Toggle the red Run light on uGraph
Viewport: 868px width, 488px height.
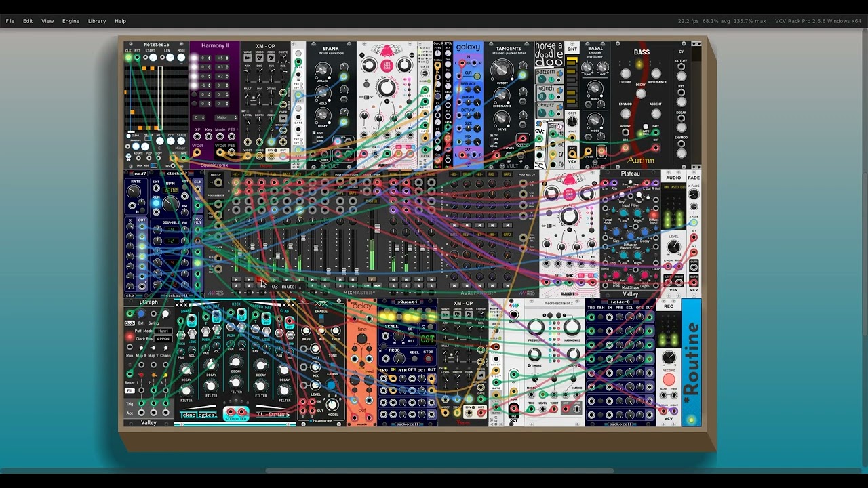[130, 337]
